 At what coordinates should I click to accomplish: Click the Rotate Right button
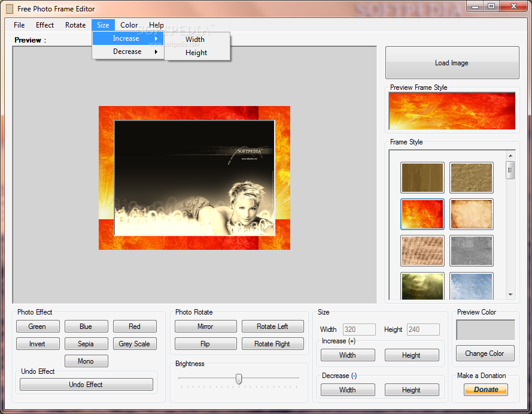[272, 344]
